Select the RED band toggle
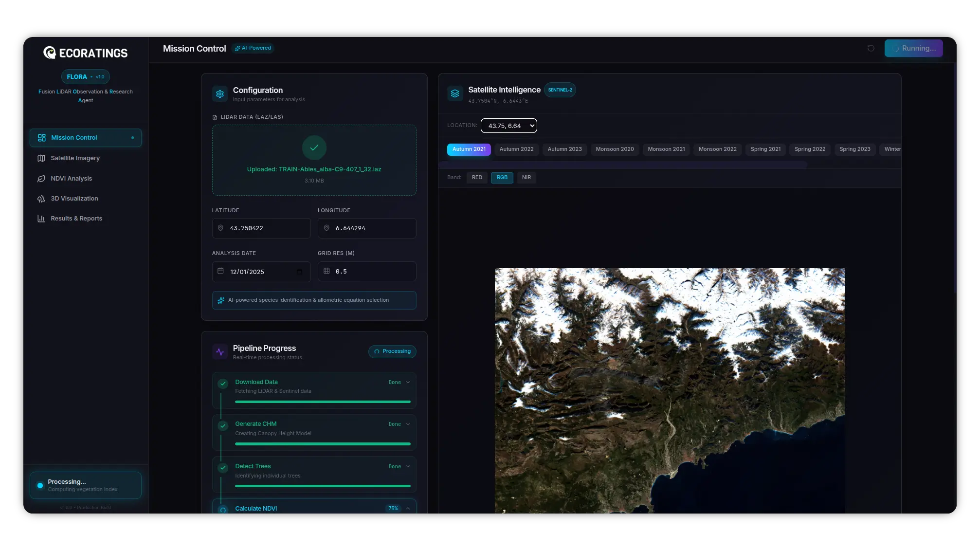Image resolution: width=980 pixels, height=551 pixels. [x=477, y=178]
